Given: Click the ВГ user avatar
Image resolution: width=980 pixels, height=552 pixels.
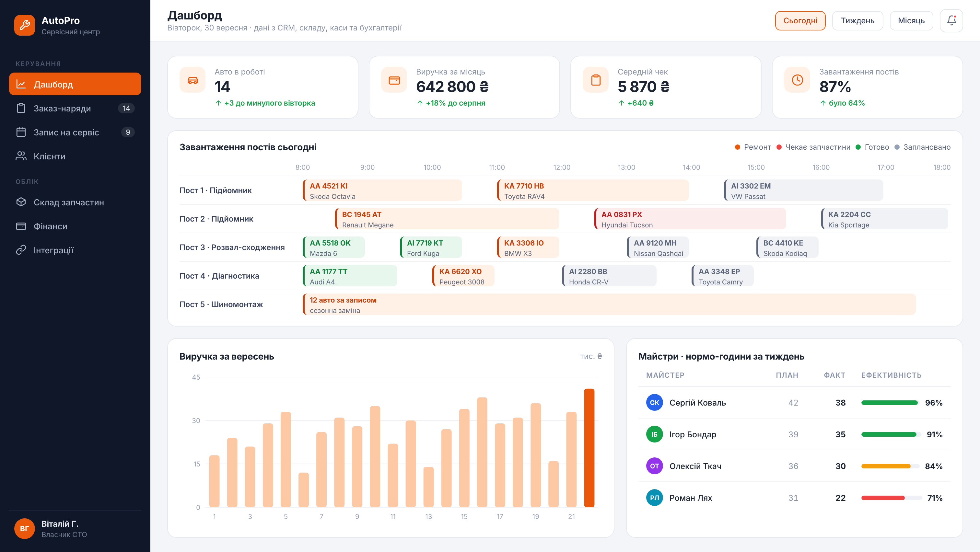Looking at the screenshot, I should 24,529.
